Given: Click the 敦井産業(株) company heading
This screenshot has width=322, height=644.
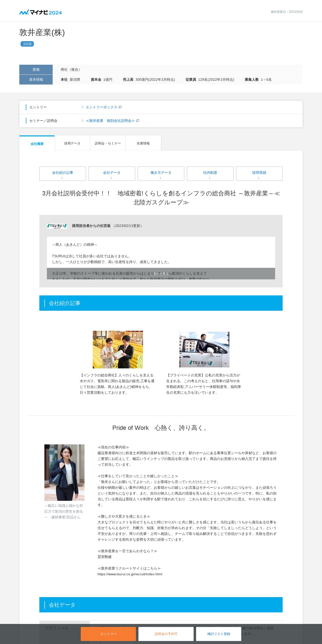Looking at the screenshot, I should (x=42, y=33).
